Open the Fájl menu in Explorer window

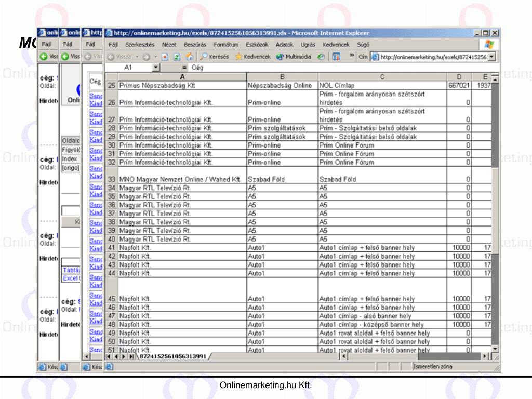[x=113, y=45]
